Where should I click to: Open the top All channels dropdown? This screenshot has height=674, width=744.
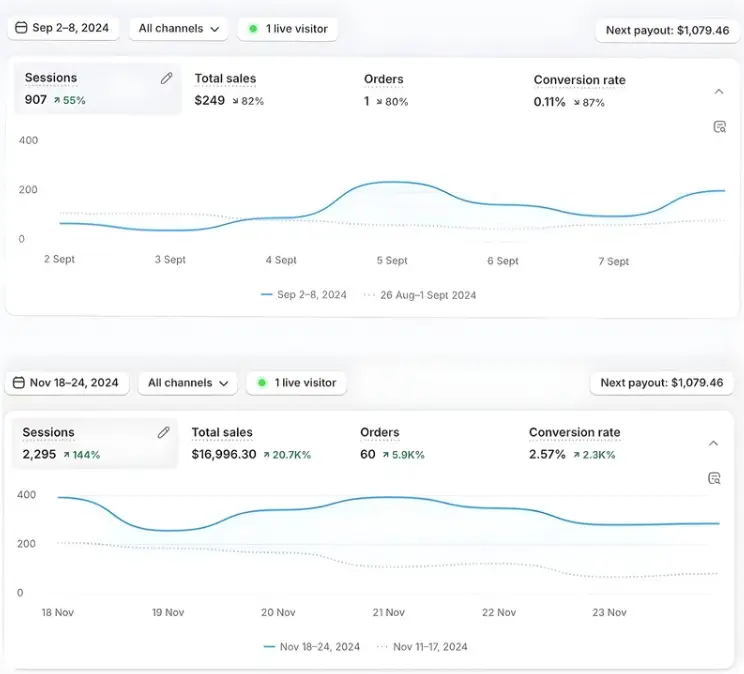178,28
